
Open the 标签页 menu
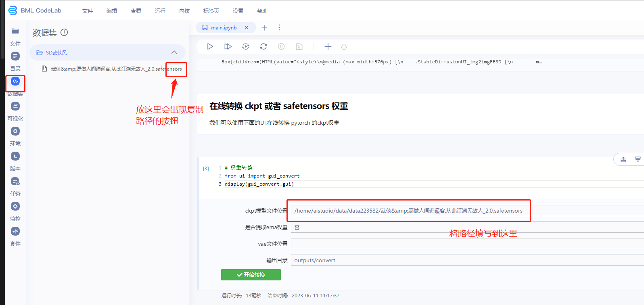coord(211,11)
